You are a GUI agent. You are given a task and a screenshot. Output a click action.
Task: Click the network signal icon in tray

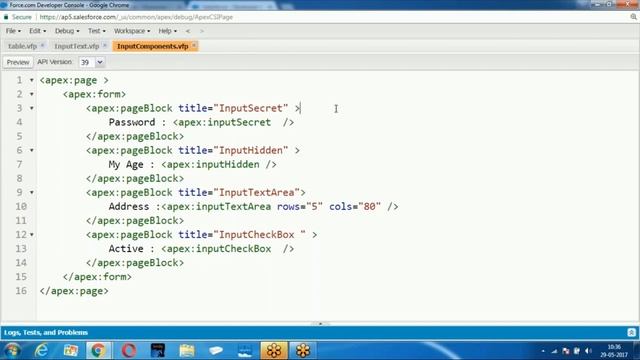[x=554, y=351]
